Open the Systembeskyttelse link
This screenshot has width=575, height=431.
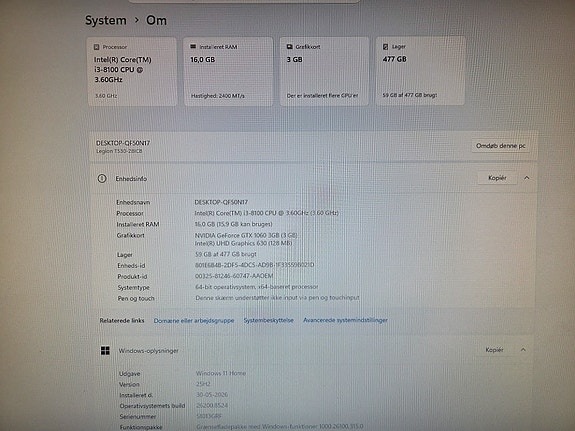[x=268, y=320]
